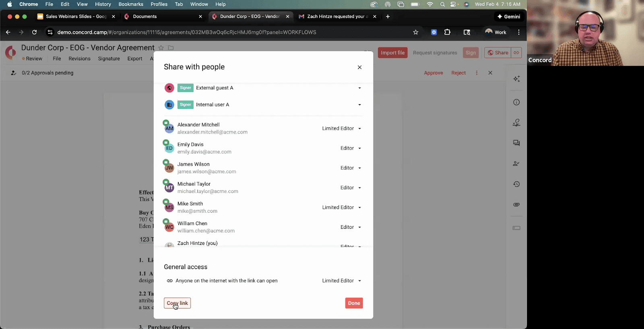Click the folder icon next to title

tap(171, 48)
